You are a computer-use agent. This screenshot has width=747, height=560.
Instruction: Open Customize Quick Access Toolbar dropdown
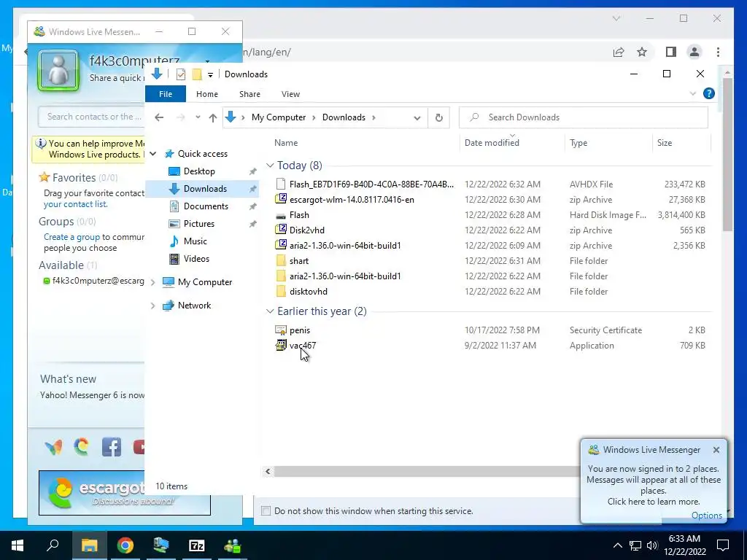210,75
